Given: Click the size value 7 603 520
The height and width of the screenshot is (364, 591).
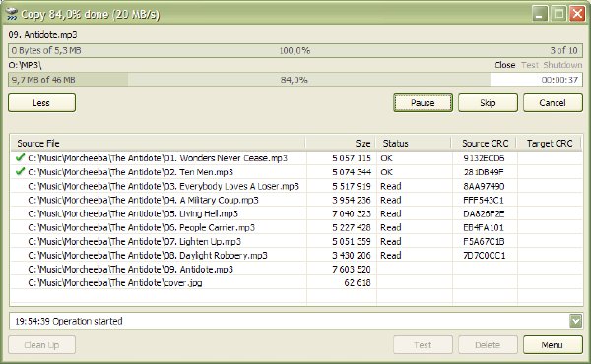Looking at the screenshot, I should [x=352, y=270].
